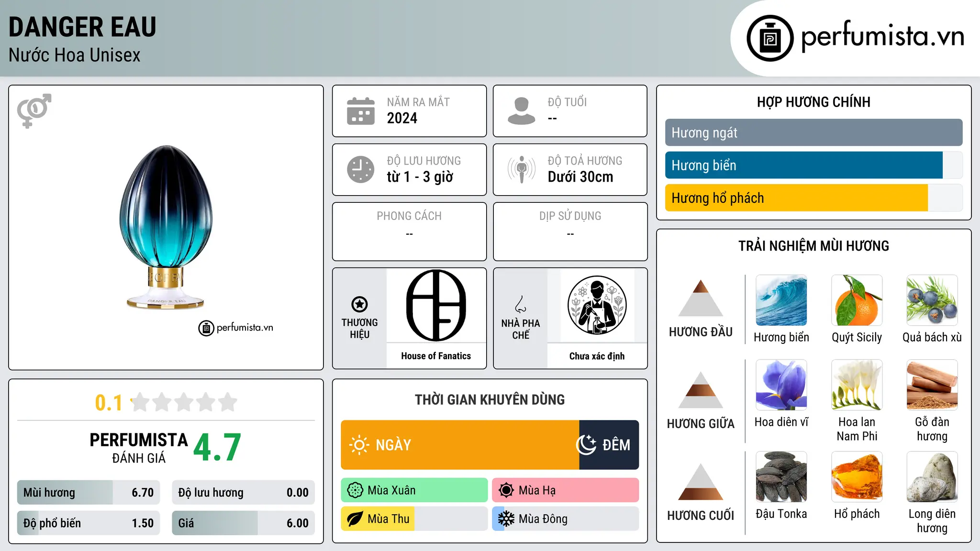Click the sun icon for Mùa Hạ
Image resolution: width=980 pixels, height=551 pixels.
point(506,490)
